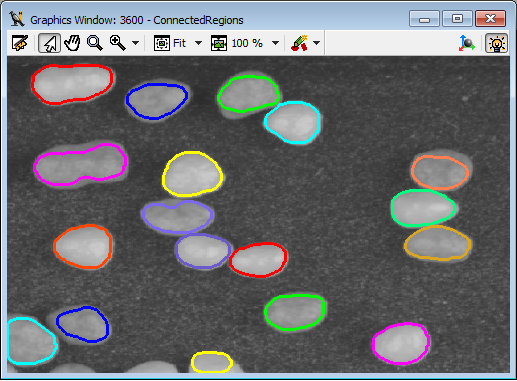Select the magnifying glass zoom tool
This screenshot has height=381, width=517.
coord(95,43)
